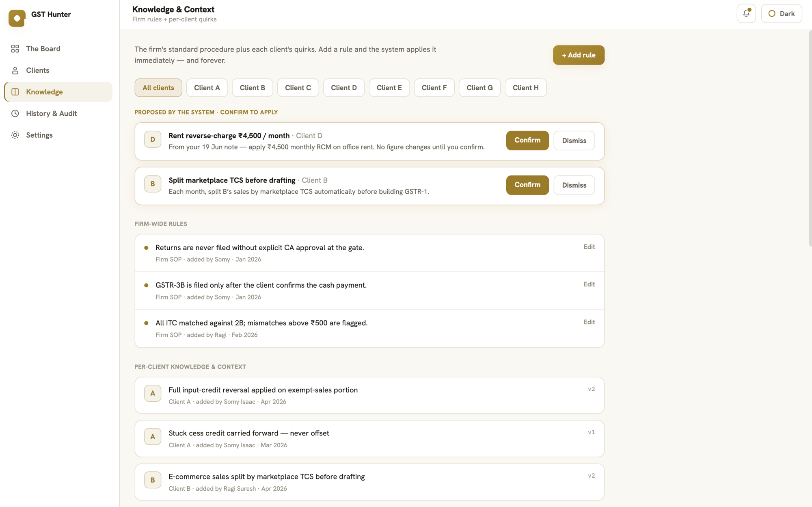The height and width of the screenshot is (507, 812).
Task: Click the notifications bell icon
Action: tap(746, 13)
